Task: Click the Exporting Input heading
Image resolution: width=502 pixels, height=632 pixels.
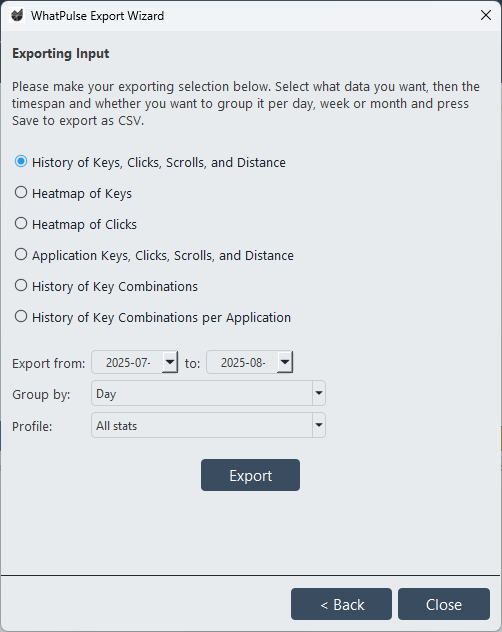Action: [60, 54]
